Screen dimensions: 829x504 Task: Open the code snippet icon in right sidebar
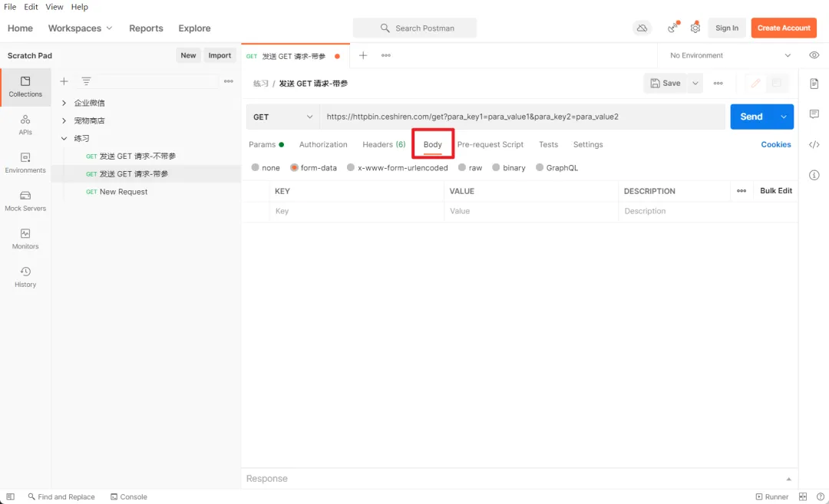click(814, 145)
